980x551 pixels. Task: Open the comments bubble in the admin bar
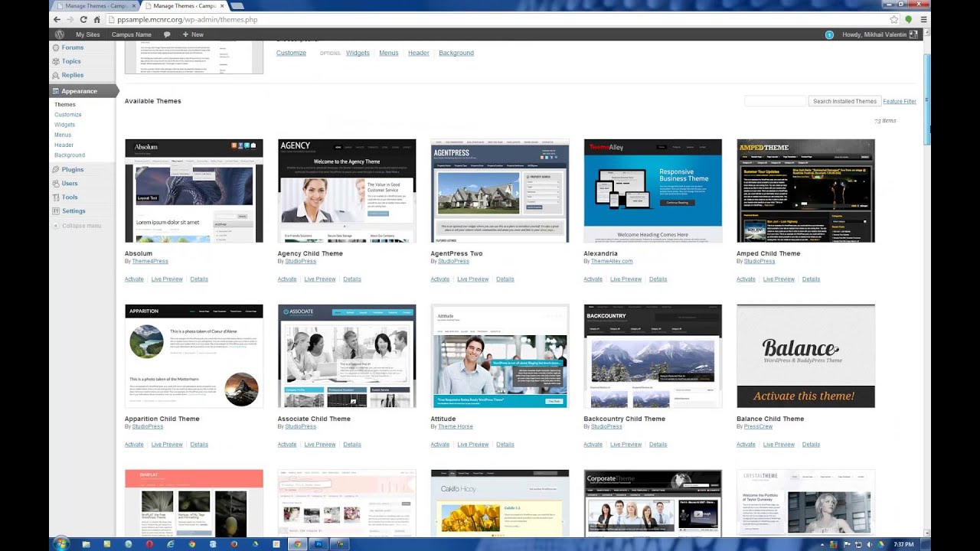click(x=167, y=34)
